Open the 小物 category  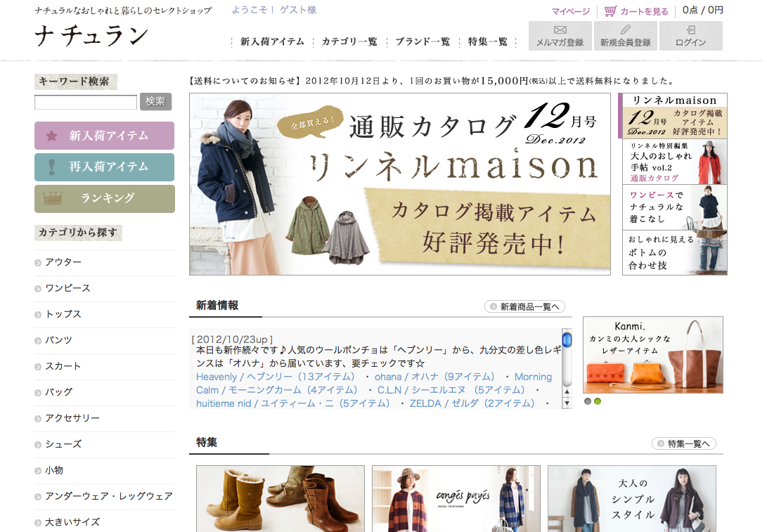point(54,470)
